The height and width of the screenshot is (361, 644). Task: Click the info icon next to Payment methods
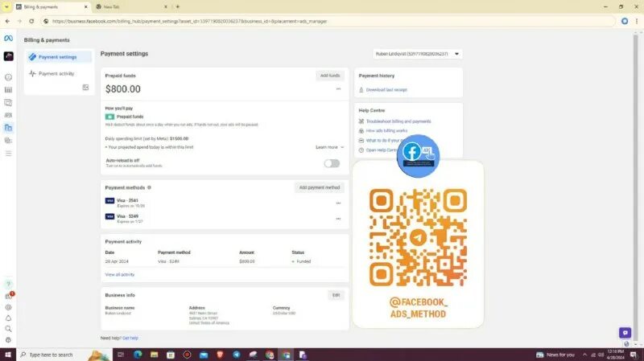click(x=149, y=187)
